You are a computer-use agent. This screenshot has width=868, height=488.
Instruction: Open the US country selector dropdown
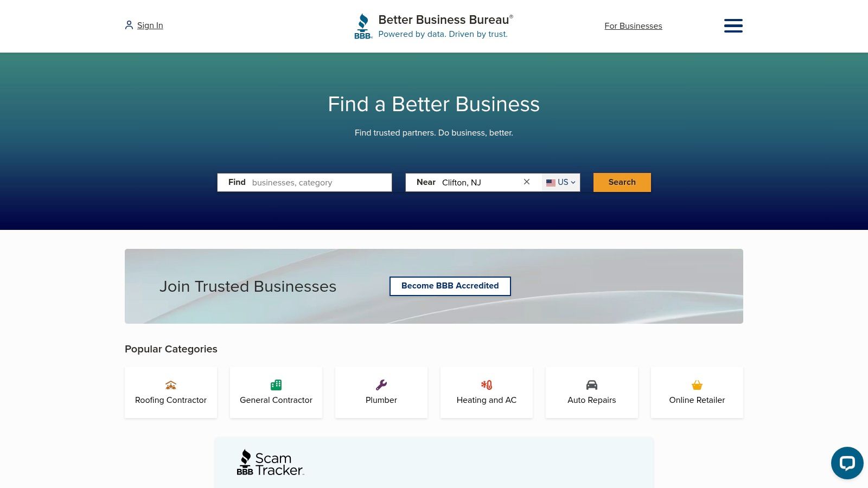click(x=561, y=182)
